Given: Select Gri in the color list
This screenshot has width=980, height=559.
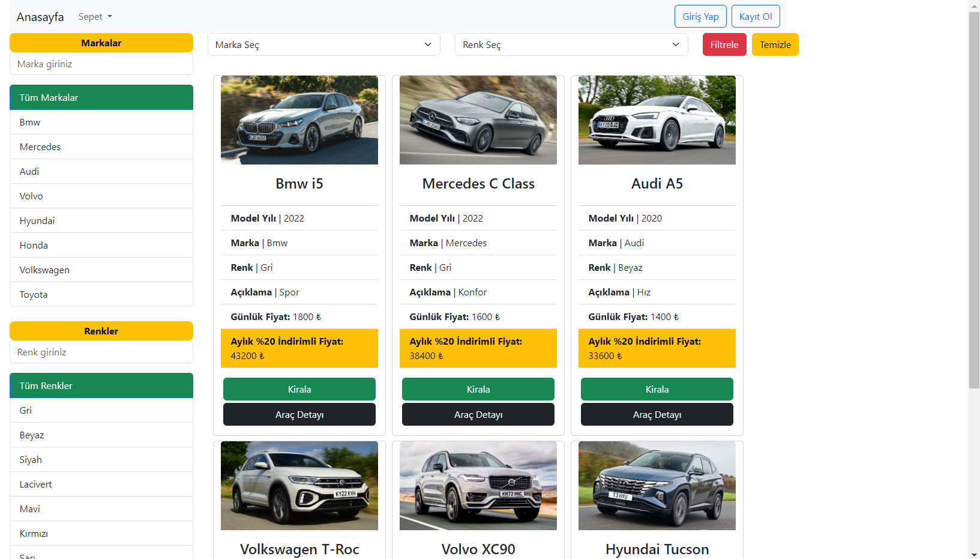Looking at the screenshot, I should 101,410.
